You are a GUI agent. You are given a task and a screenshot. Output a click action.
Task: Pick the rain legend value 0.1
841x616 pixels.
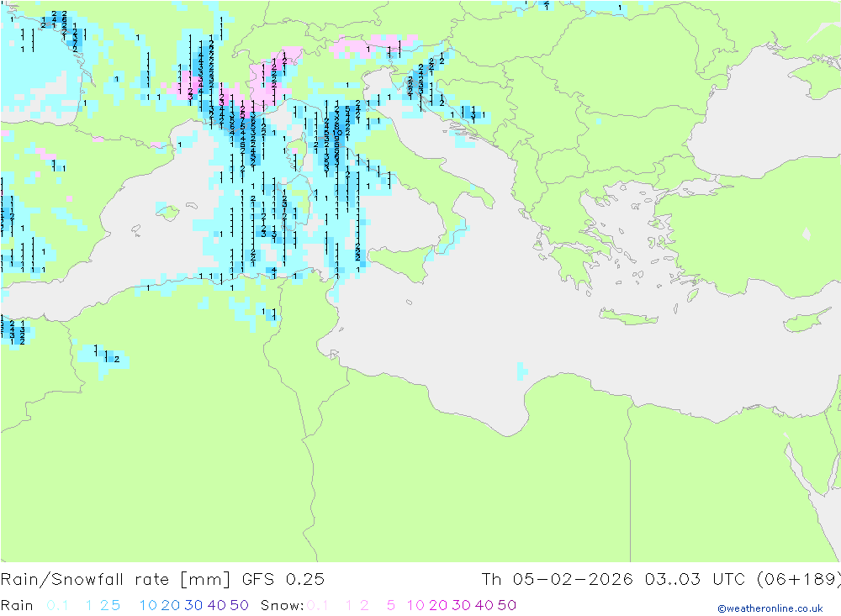[x=57, y=605]
